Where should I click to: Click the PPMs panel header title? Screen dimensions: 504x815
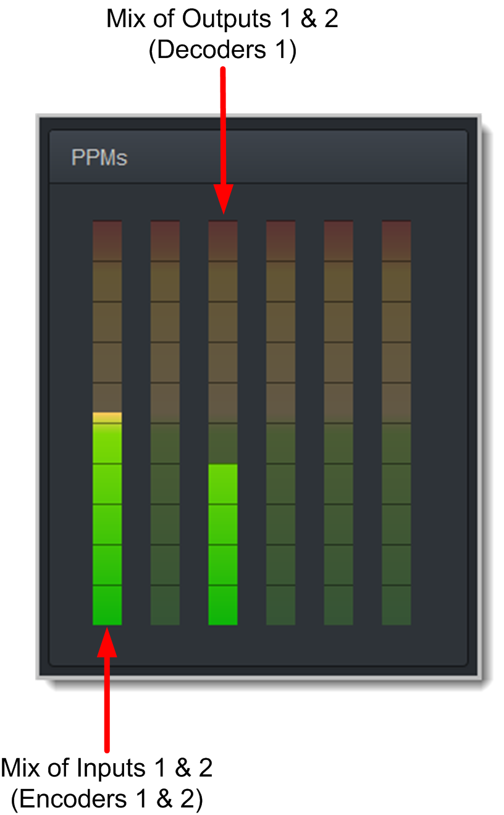[x=99, y=158]
